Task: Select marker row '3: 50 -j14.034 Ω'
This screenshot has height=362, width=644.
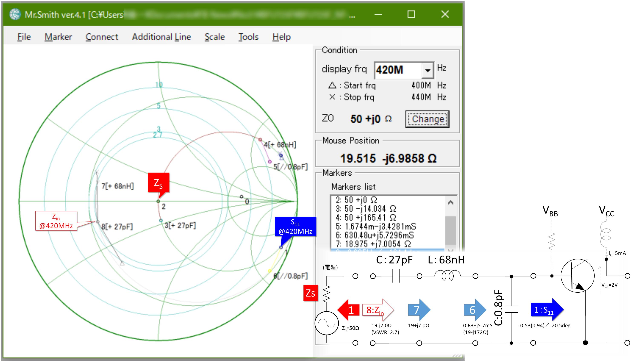Action: [388, 209]
